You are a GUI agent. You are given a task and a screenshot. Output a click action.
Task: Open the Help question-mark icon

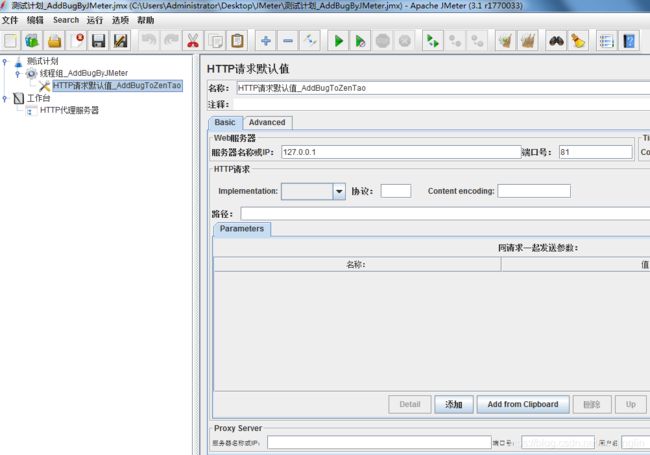(628, 41)
